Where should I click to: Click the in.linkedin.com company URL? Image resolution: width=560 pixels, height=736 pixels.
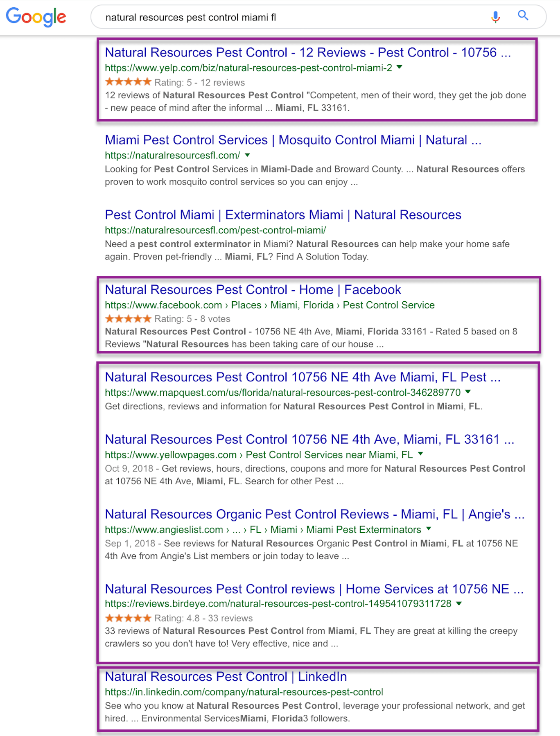244,692
